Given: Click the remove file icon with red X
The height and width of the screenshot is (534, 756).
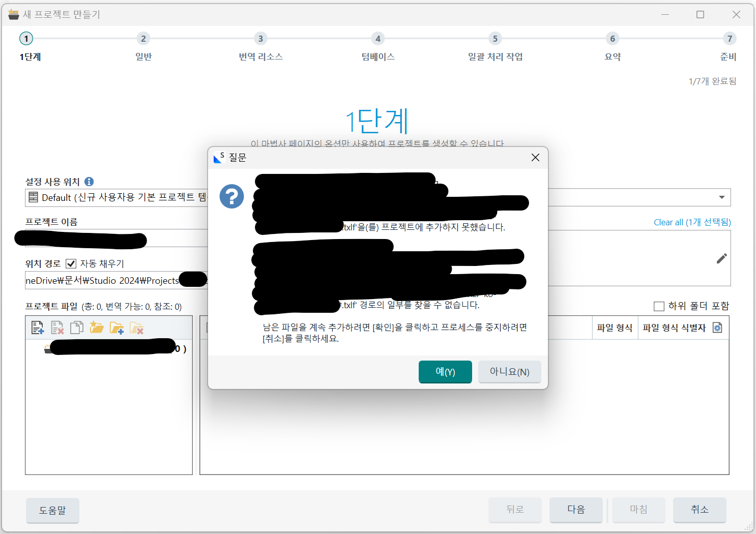Looking at the screenshot, I should pyautogui.click(x=57, y=327).
